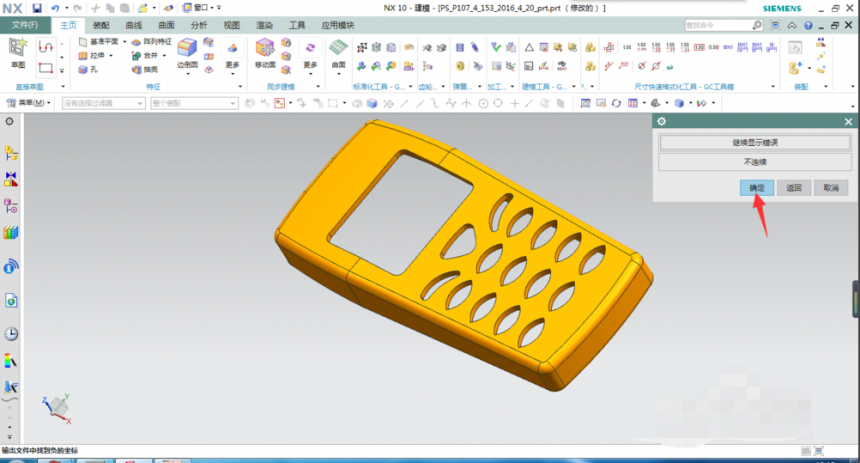Switch to the View (视图) tab
Image resolution: width=860 pixels, height=463 pixels.
click(x=231, y=25)
